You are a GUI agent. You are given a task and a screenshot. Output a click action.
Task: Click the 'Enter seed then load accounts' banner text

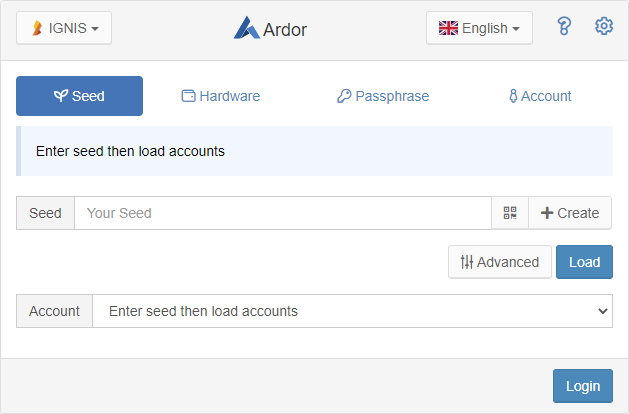coord(130,151)
